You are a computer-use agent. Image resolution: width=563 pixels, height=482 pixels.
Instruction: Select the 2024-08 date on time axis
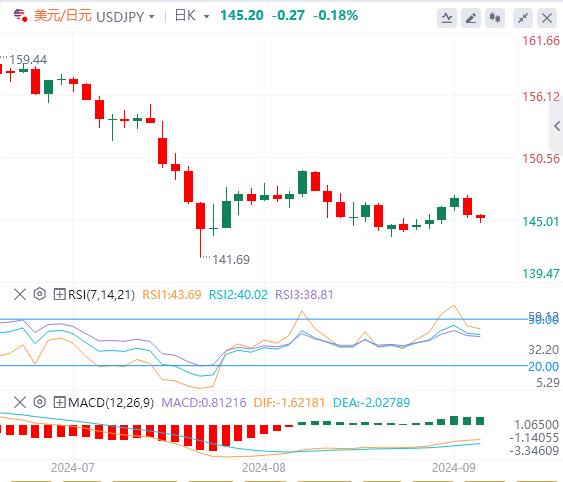pos(264,468)
